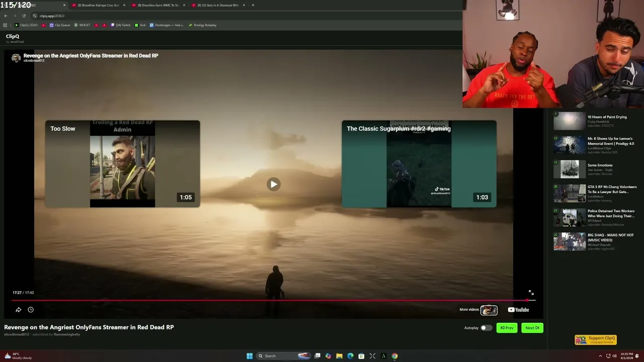
Task: Open Microsoft Store from the taskbar
Action: [x=361, y=356]
